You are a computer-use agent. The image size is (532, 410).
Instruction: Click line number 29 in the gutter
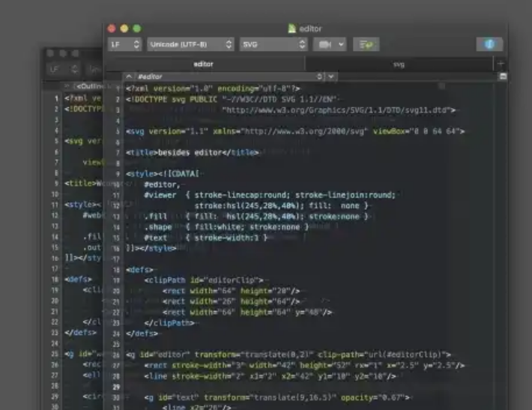coord(116,387)
